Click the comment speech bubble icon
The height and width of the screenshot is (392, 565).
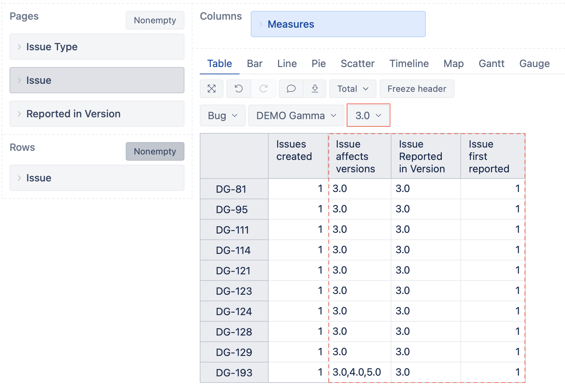[291, 89]
